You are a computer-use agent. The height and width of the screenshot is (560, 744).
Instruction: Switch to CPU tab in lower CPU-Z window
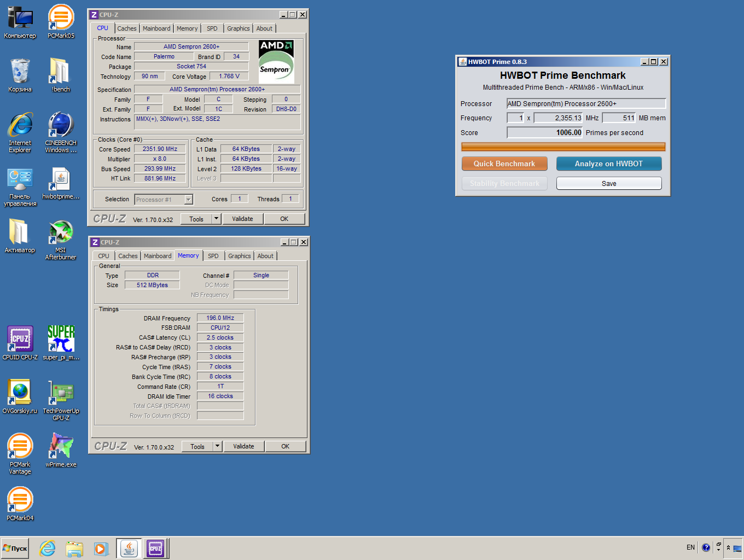coord(104,256)
